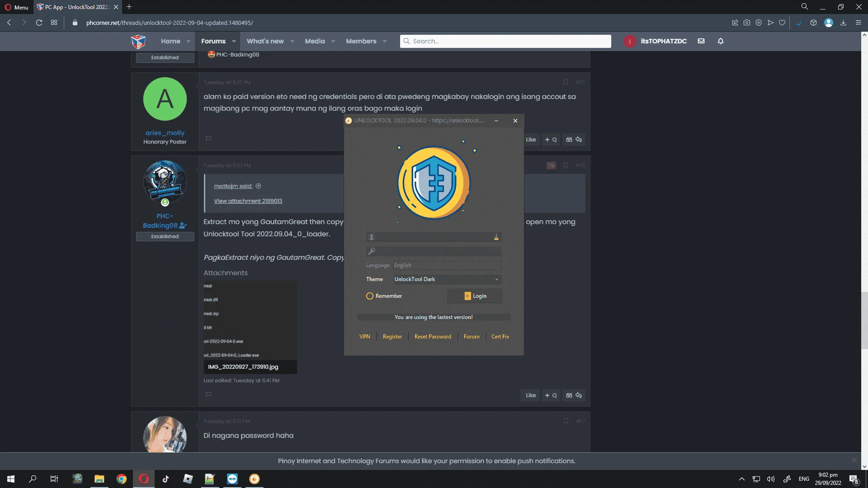Click the forum Search box

[x=505, y=41]
